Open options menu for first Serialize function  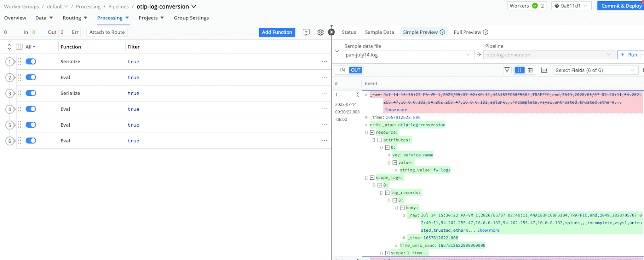pyautogui.click(x=324, y=62)
